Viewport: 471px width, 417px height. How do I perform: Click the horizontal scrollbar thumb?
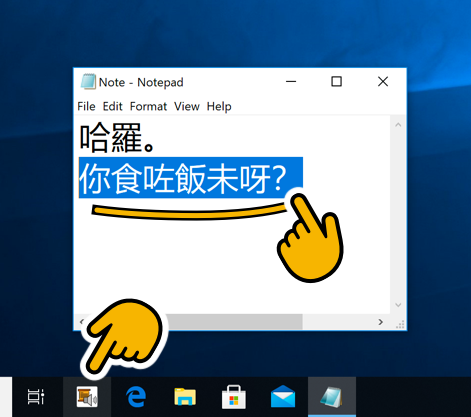click(x=235, y=322)
